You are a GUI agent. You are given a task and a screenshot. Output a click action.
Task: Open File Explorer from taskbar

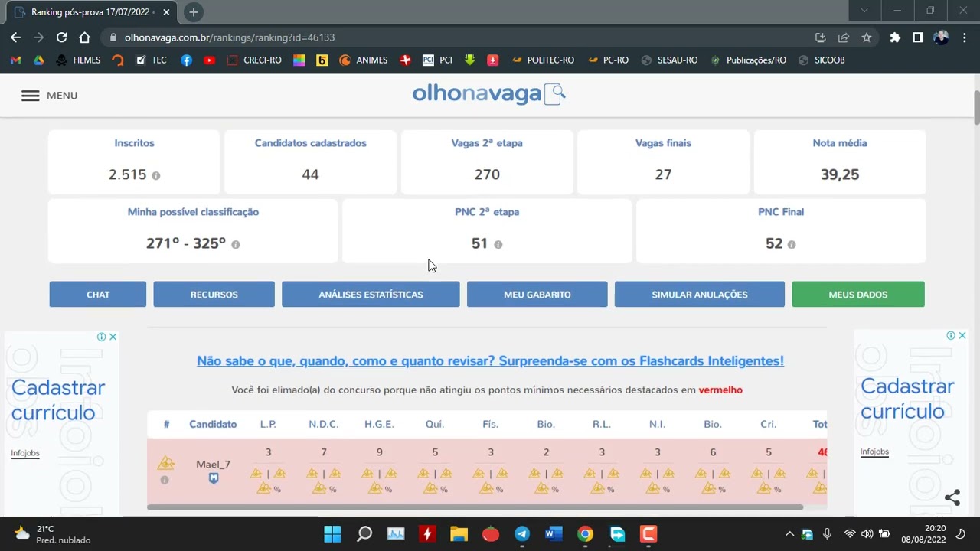coord(459,533)
